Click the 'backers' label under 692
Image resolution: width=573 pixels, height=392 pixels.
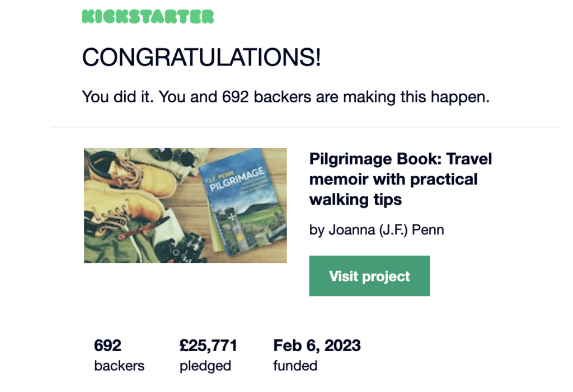pos(119,366)
